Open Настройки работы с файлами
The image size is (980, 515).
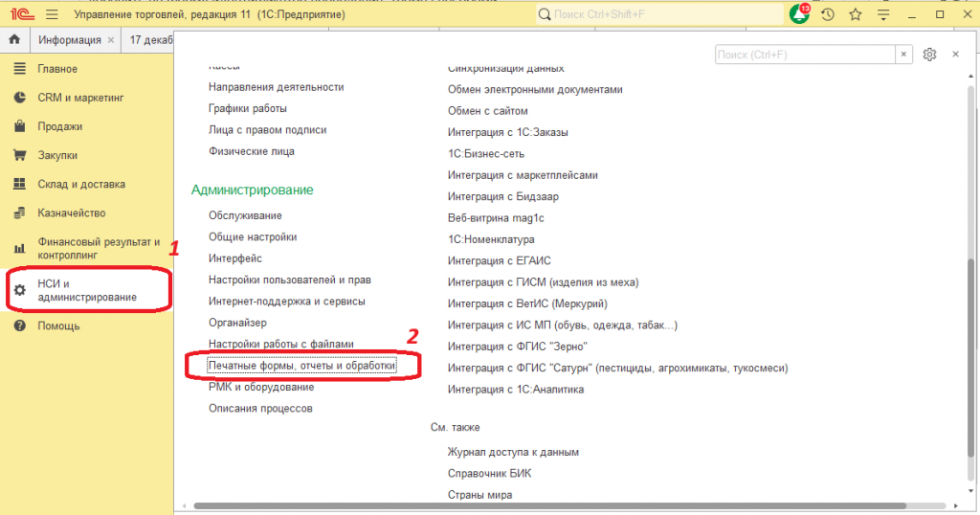coord(281,344)
